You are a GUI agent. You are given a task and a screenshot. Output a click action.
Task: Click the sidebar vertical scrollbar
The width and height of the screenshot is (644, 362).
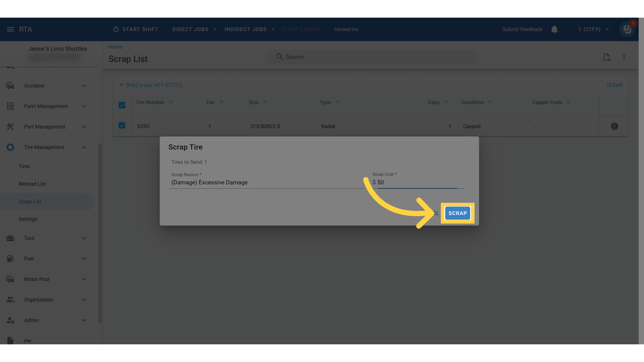[100, 233]
